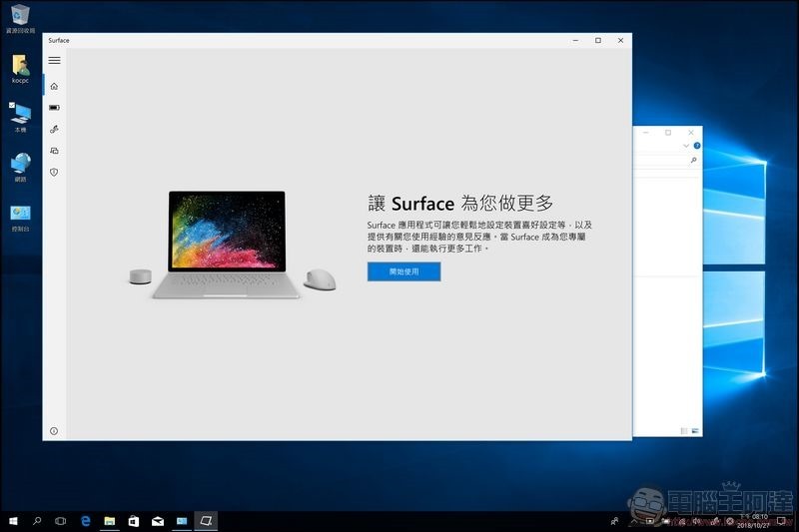This screenshot has width=799, height=532.
Task: Open the info icon at Surface sidebar bottom
Action: [x=54, y=431]
